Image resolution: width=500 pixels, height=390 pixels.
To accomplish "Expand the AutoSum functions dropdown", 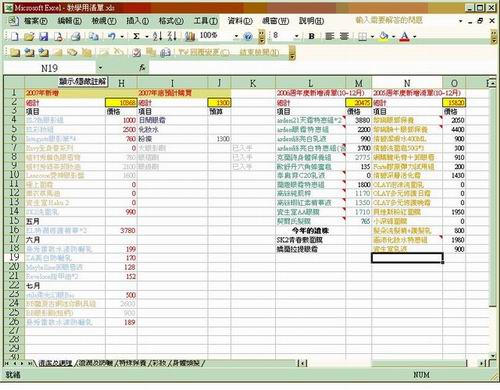I will click(x=147, y=36).
